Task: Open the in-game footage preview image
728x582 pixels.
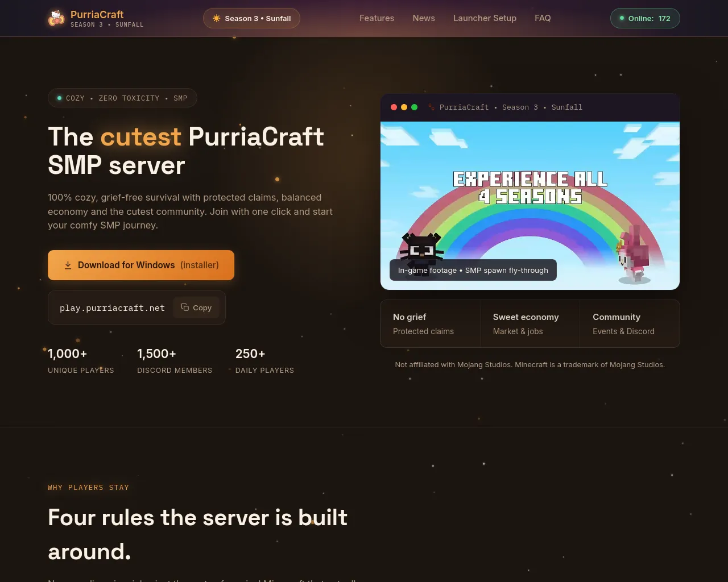Action: 530,205
